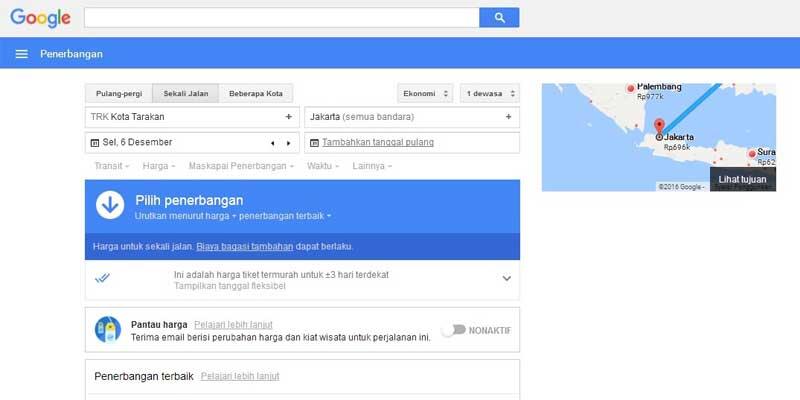Click the Rp696k Jakarta price label
800x400 pixels.
coord(677,147)
